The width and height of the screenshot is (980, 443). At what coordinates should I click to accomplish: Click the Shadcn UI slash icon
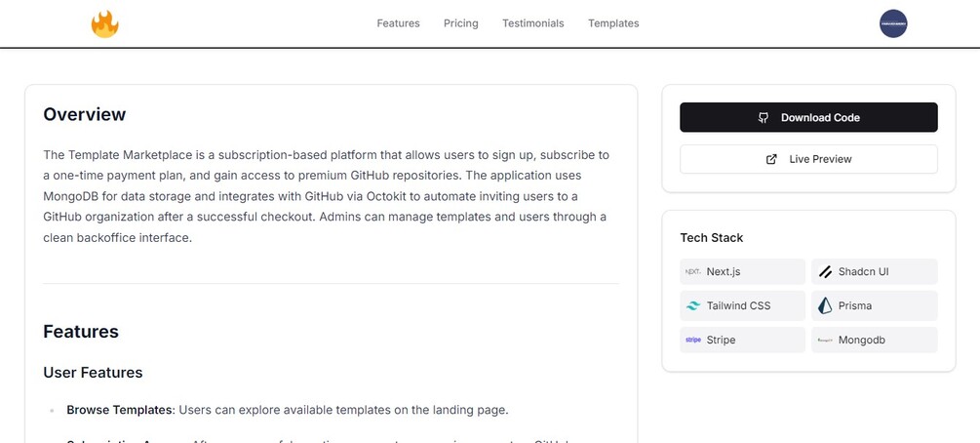coord(825,272)
